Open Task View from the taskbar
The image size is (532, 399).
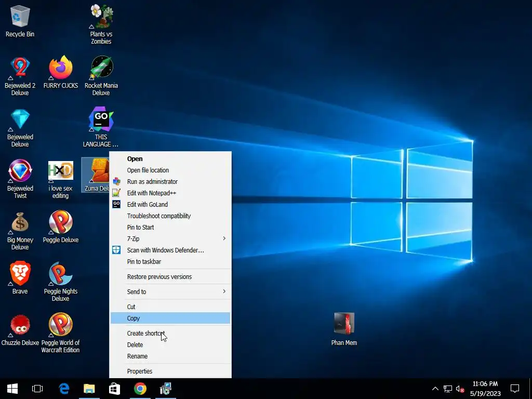tap(37, 389)
